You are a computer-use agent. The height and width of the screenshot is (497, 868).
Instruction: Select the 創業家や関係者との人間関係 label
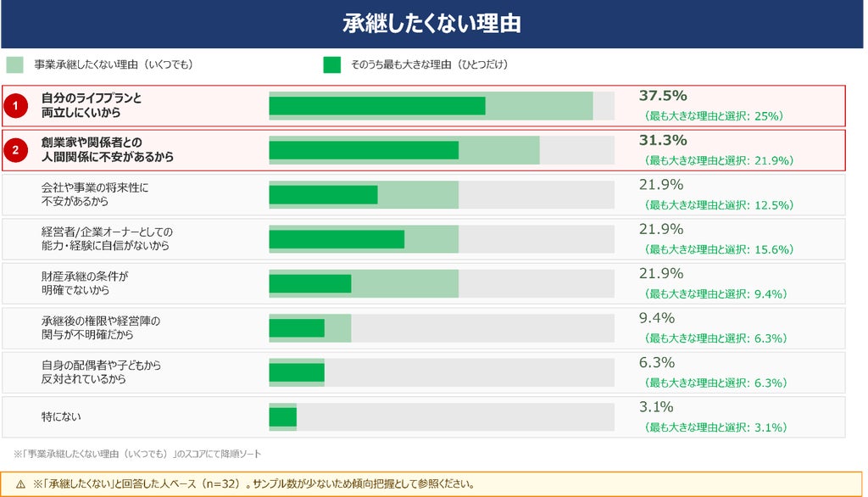(x=108, y=149)
